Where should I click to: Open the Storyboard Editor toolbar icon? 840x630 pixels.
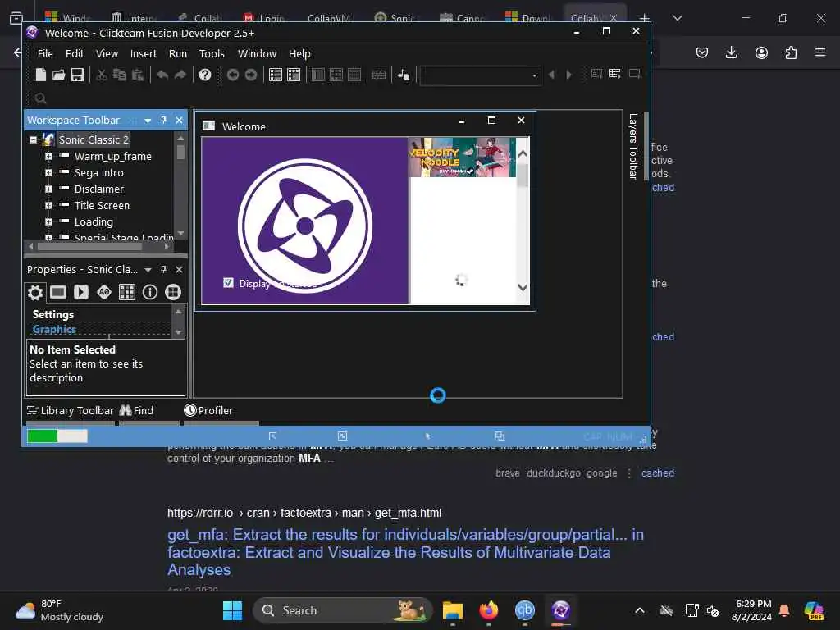[276, 75]
